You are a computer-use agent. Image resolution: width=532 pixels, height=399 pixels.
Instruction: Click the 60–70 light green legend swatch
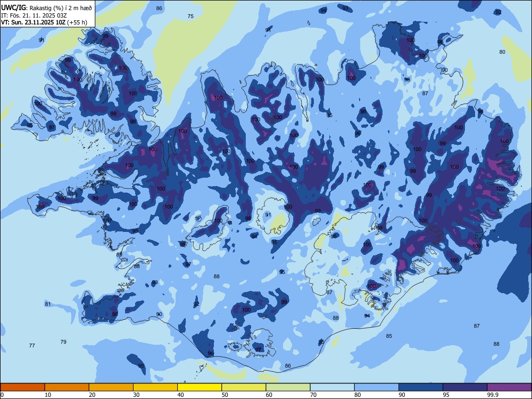pos(288,387)
